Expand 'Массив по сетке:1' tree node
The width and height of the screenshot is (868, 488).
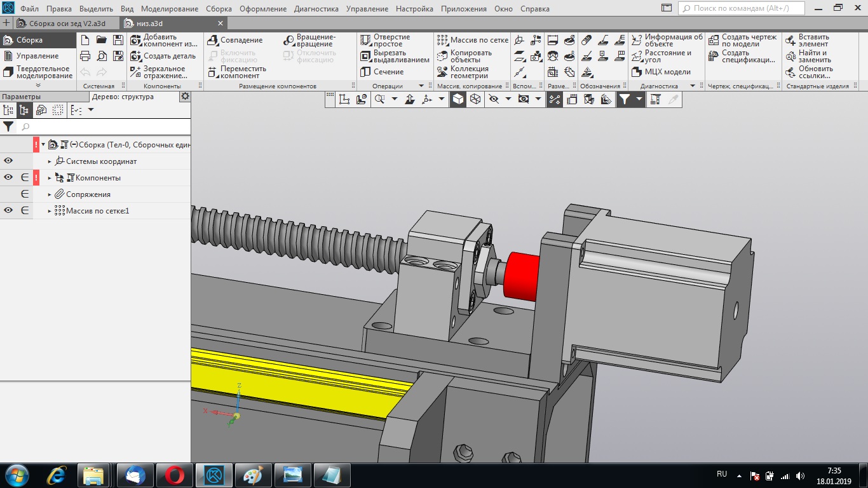click(50, 211)
